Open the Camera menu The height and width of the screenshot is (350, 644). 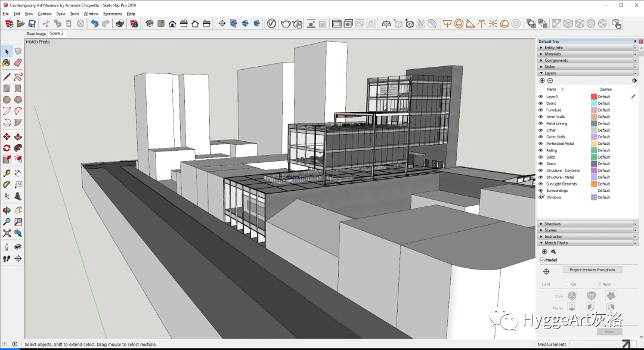[44, 14]
